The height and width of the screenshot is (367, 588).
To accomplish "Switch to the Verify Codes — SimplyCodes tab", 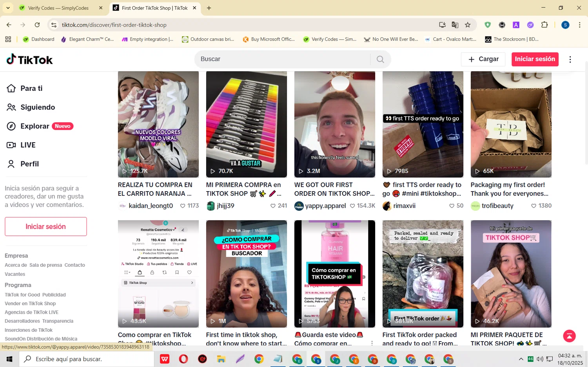I will coord(58,8).
